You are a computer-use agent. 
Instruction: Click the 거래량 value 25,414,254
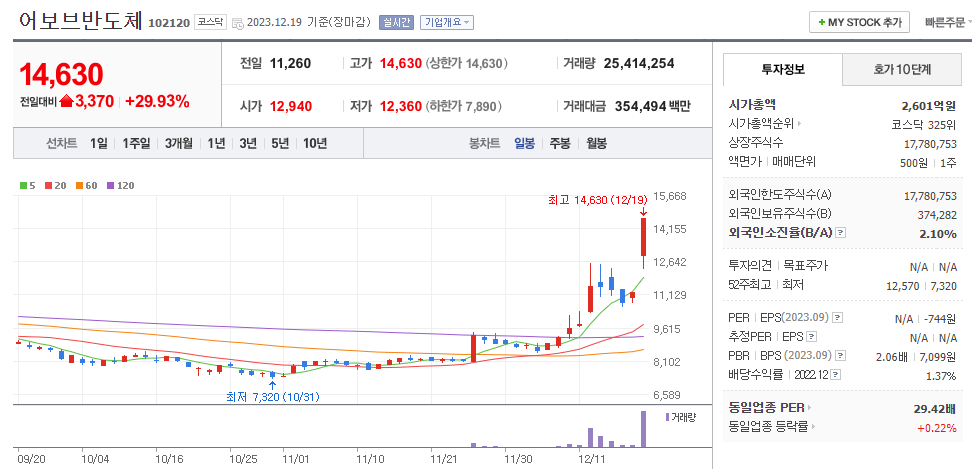click(639, 63)
